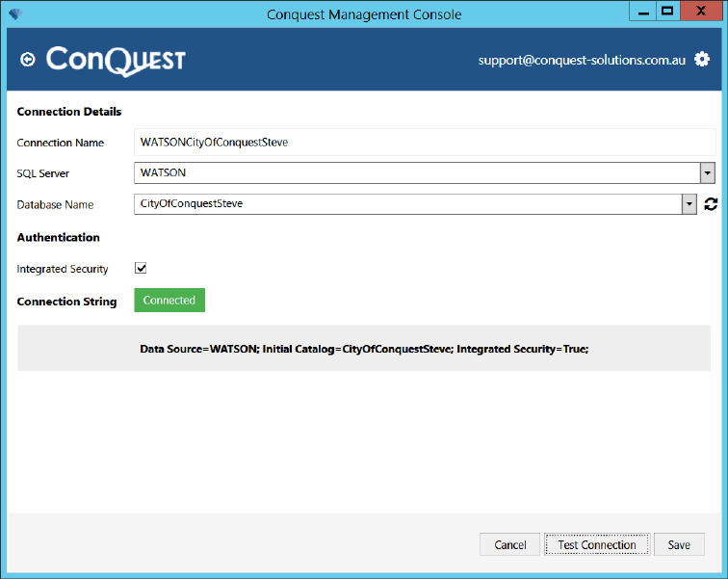Click the Database Name label

tap(55, 205)
